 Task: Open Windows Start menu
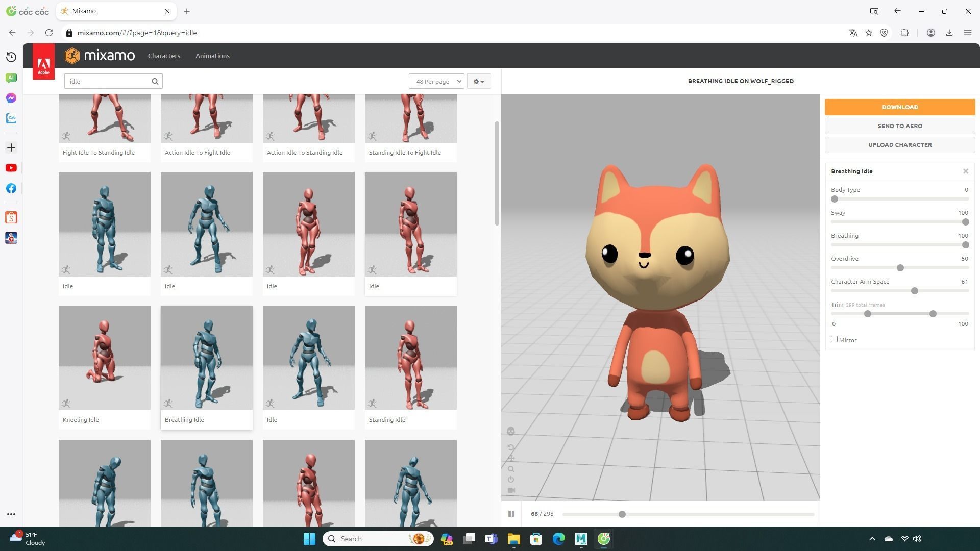[x=309, y=539]
